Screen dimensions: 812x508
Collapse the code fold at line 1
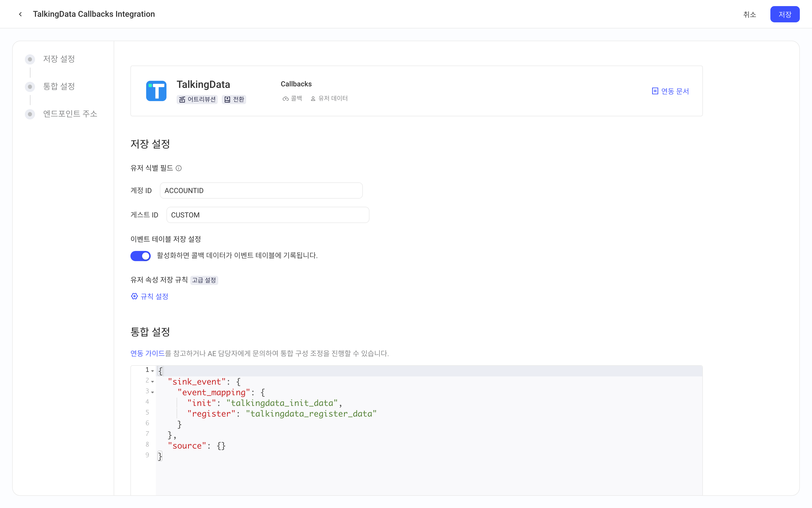[152, 371]
